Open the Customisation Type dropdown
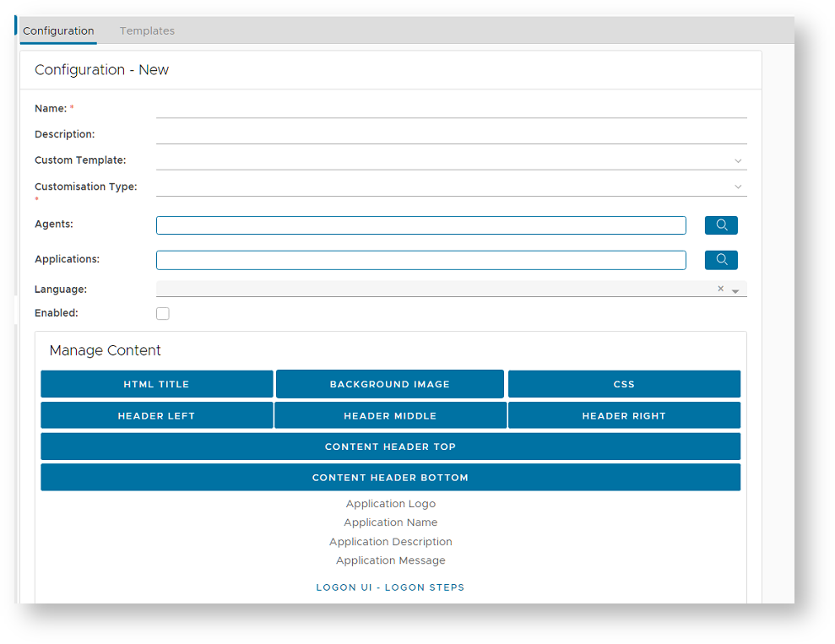Image resolution: width=835 pixels, height=644 pixels. 737,187
